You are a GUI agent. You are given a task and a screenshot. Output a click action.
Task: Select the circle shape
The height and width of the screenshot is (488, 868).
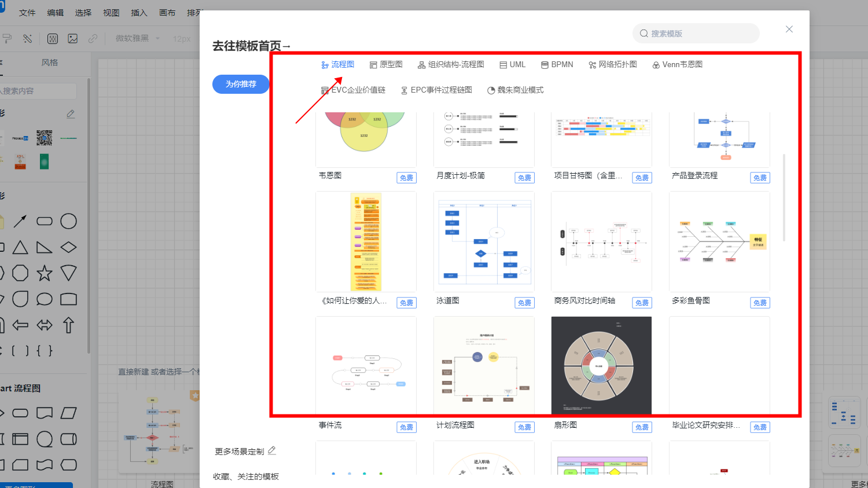pyautogui.click(x=69, y=221)
